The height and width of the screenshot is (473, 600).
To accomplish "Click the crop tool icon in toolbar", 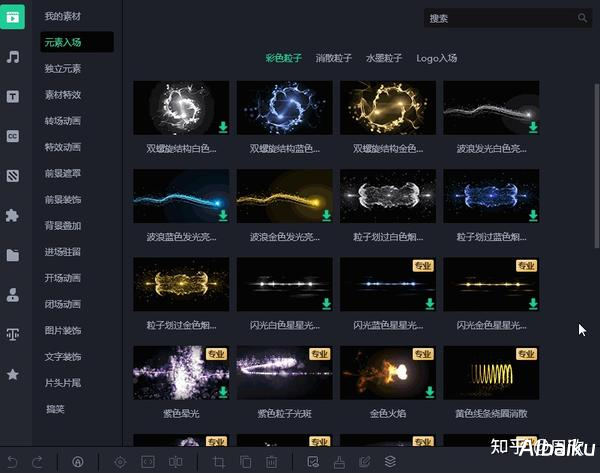I will tap(219, 462).
